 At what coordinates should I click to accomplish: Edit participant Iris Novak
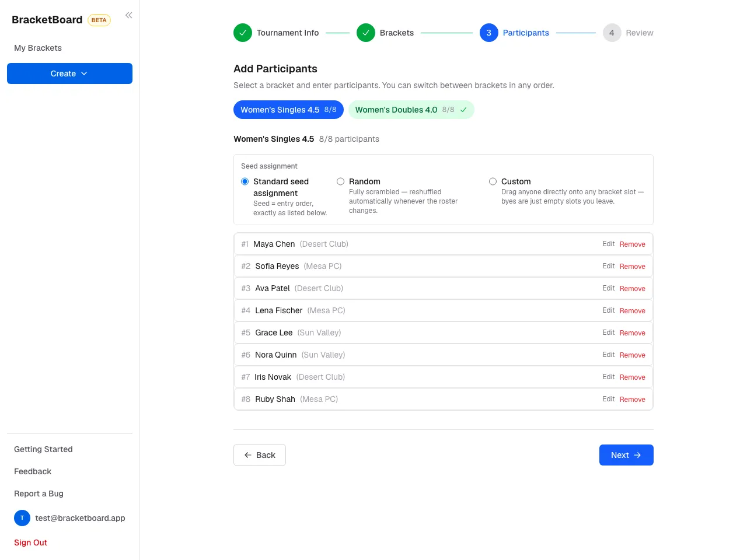point(609,377)
